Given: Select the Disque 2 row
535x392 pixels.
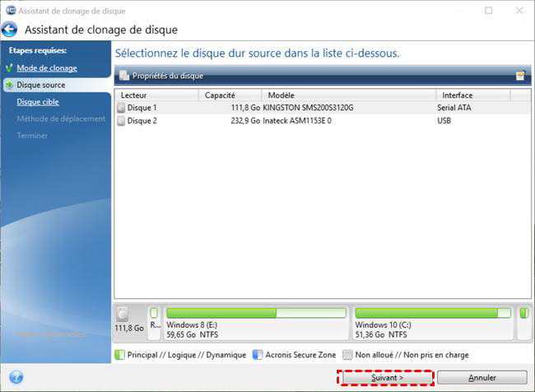Looking at the screenshot, I should [x=323, y=121].
